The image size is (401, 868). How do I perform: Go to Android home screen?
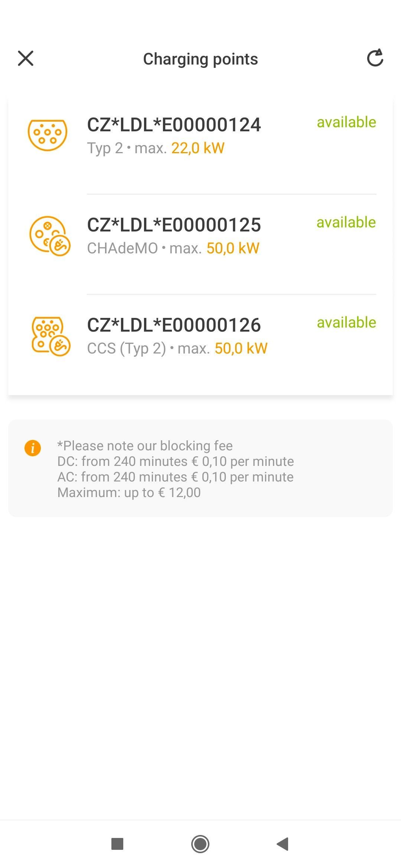click(x=200, y=844)
